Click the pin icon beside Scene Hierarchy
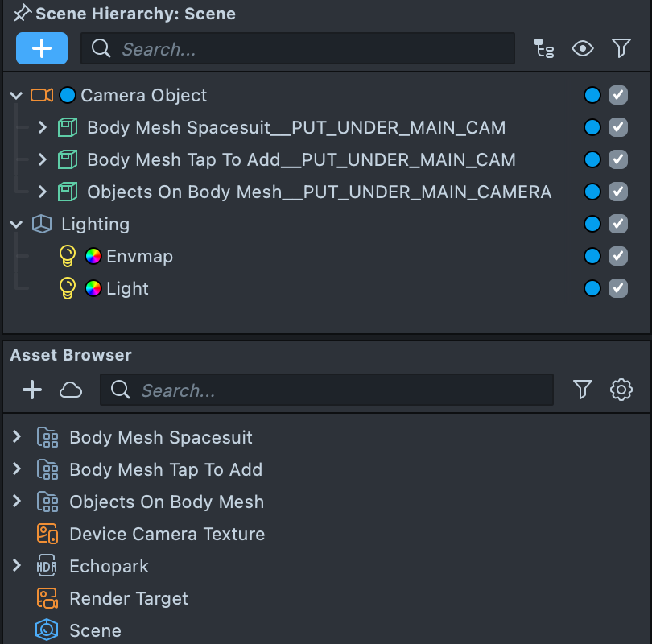Image resolution: width=652 pixels, height=644 pixels. pos(22,13)
